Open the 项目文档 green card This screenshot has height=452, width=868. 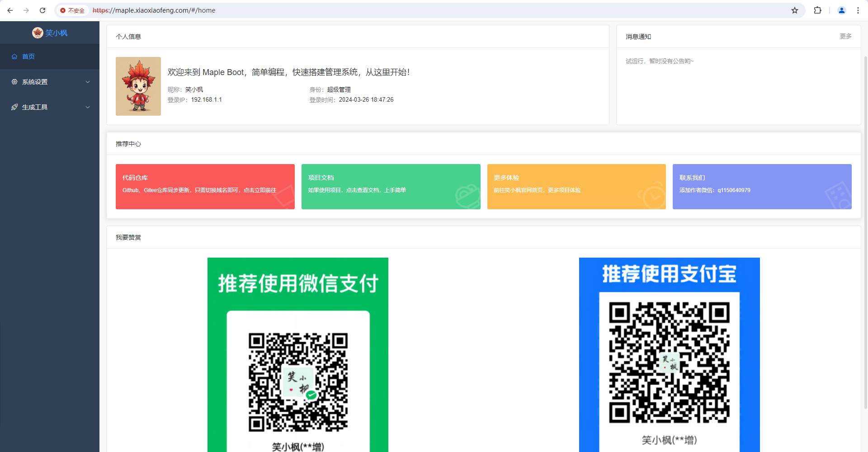[x=391, y=187]
